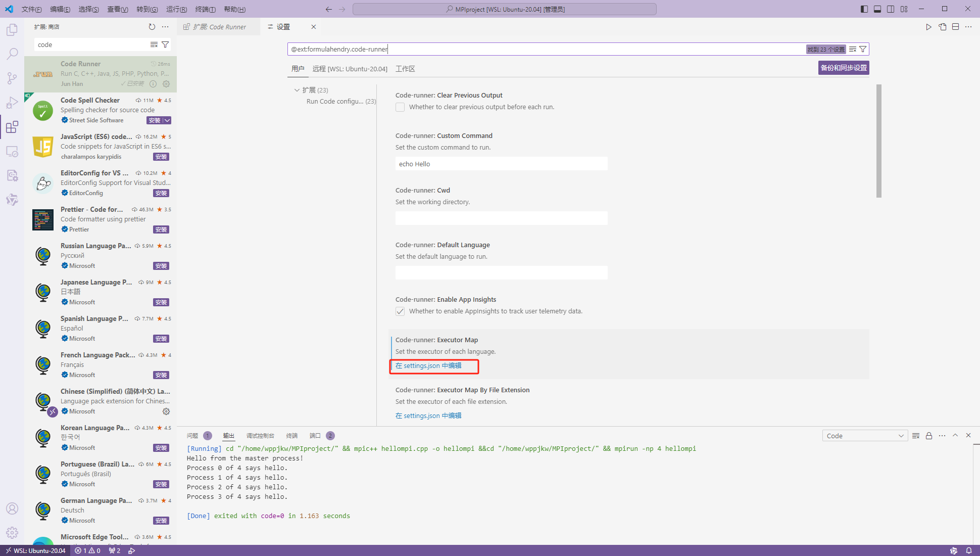Open Code Spell Checker install dropdown arrow
The height and width of the screenshot is (556, 980).
click(167, 120)
